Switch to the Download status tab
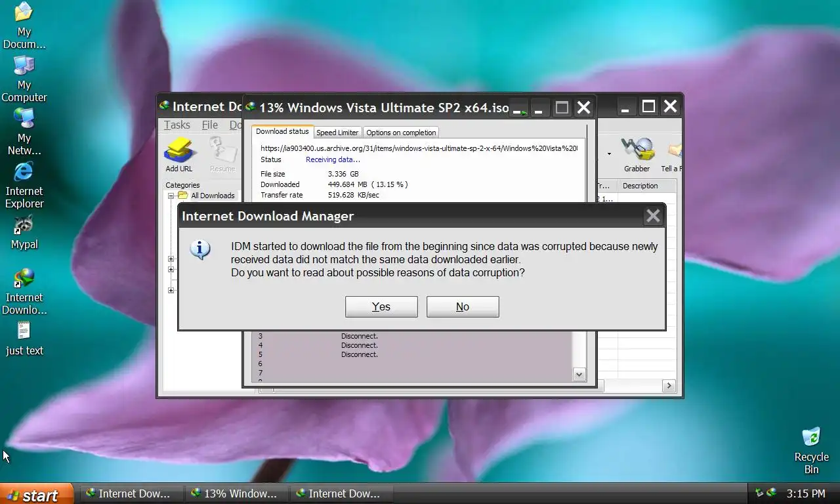840x504 pixels. point(282,131)
